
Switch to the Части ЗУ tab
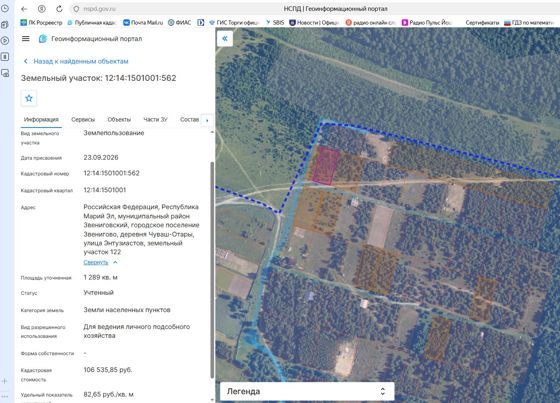click(155, 120)
